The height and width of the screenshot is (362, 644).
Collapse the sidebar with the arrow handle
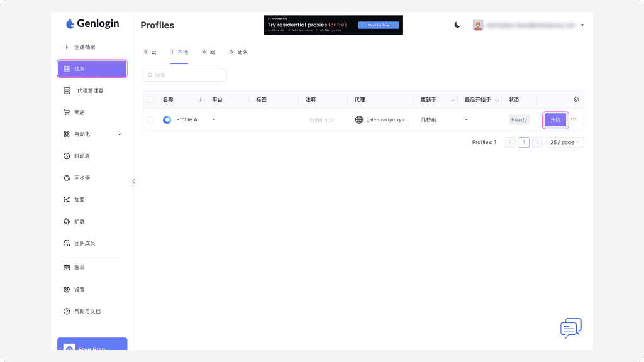point(133,181)
